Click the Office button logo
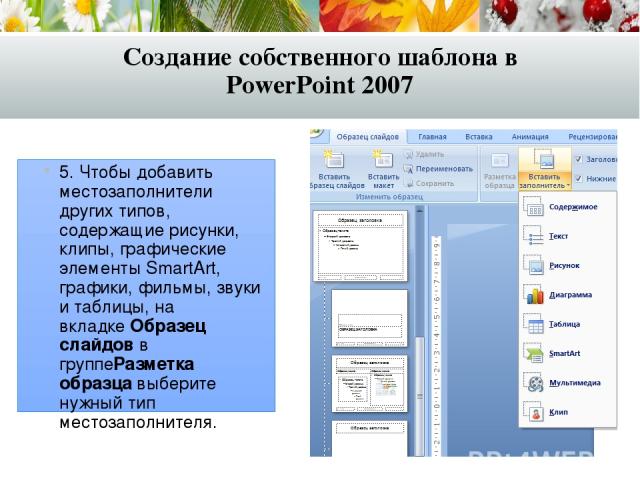This screenshot has width=640, height=480. (316, 133)
